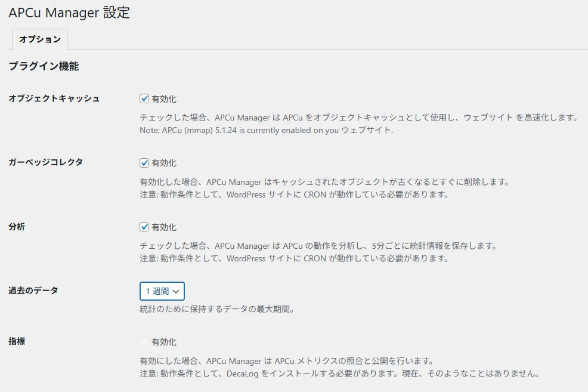Click the 有効化 label beside 指標
Image resolution: width=588 pixels, height=392 pixels.
(x=164, y=342)
